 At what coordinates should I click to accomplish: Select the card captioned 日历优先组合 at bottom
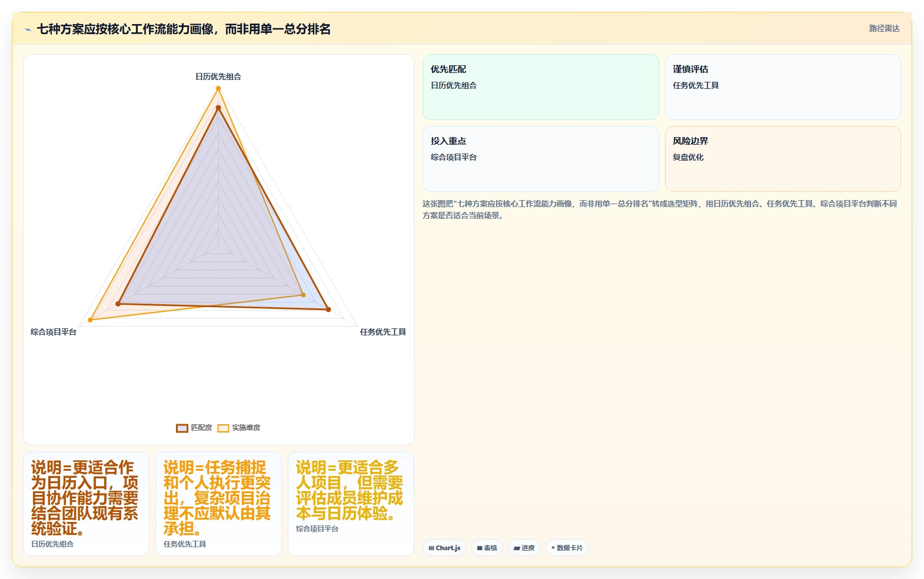coord(87,504)
